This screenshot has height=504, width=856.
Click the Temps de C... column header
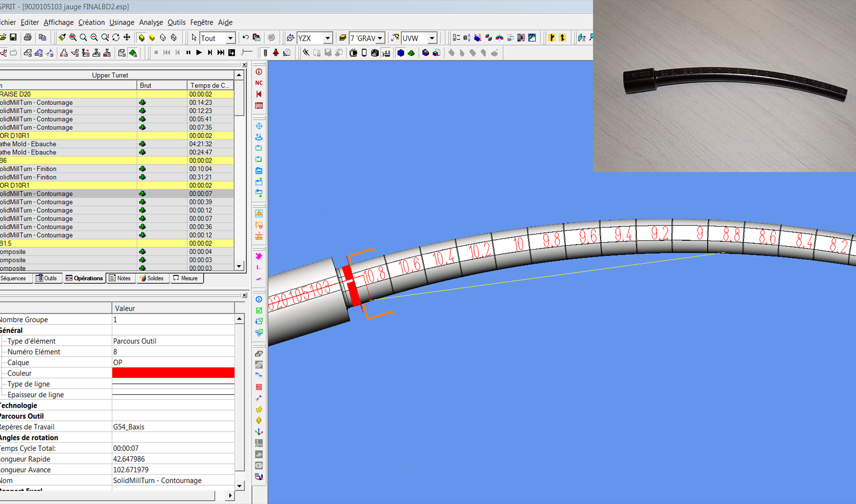point(210,85)
